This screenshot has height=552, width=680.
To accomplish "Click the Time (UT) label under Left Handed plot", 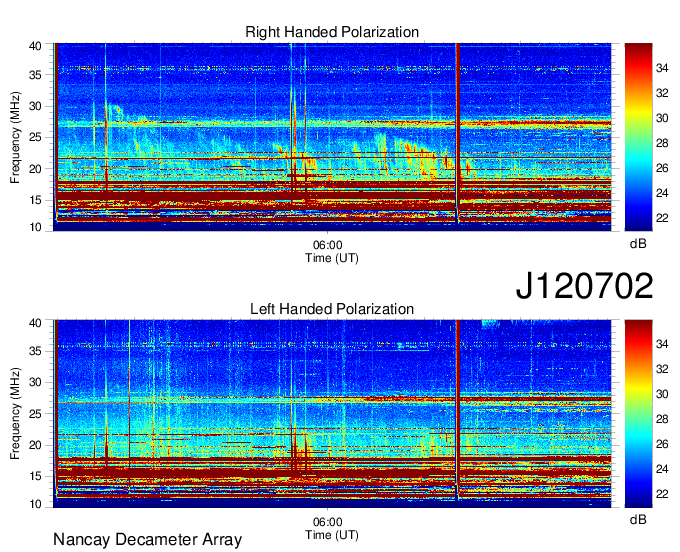I will pos(332,535).
